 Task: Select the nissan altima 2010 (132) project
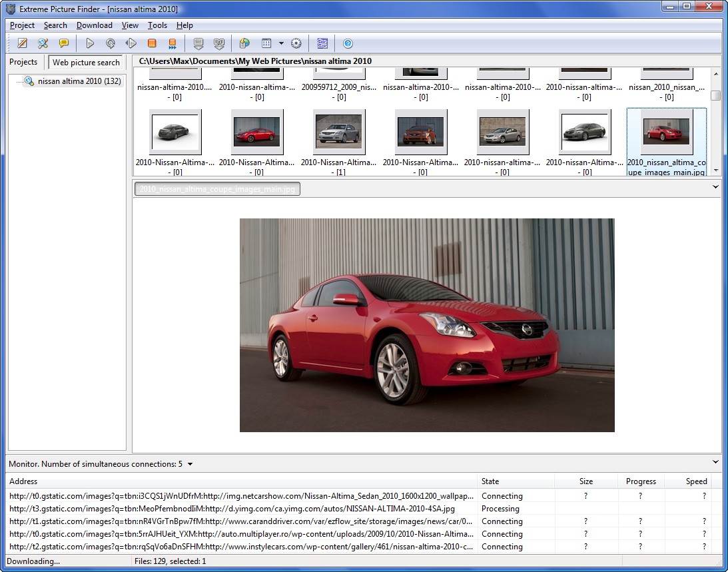point(79,81)
